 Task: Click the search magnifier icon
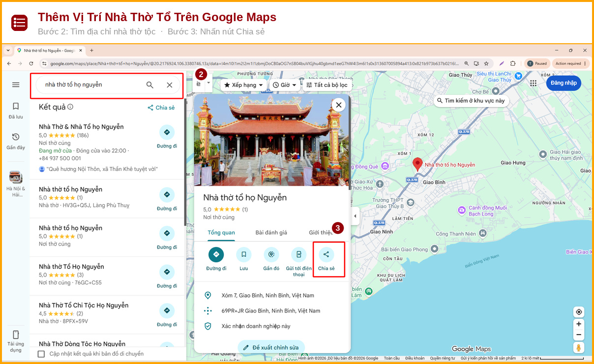pyautogui.click(x=150, y=85)
